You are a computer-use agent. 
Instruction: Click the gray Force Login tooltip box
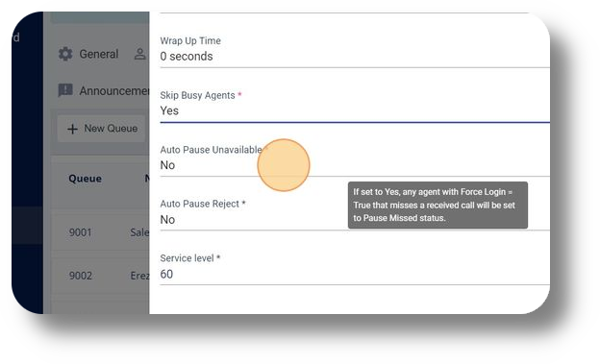click(437, 206)
